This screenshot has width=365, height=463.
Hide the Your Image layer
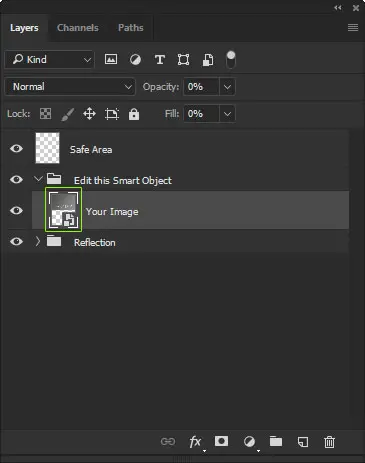coord(16,211)
